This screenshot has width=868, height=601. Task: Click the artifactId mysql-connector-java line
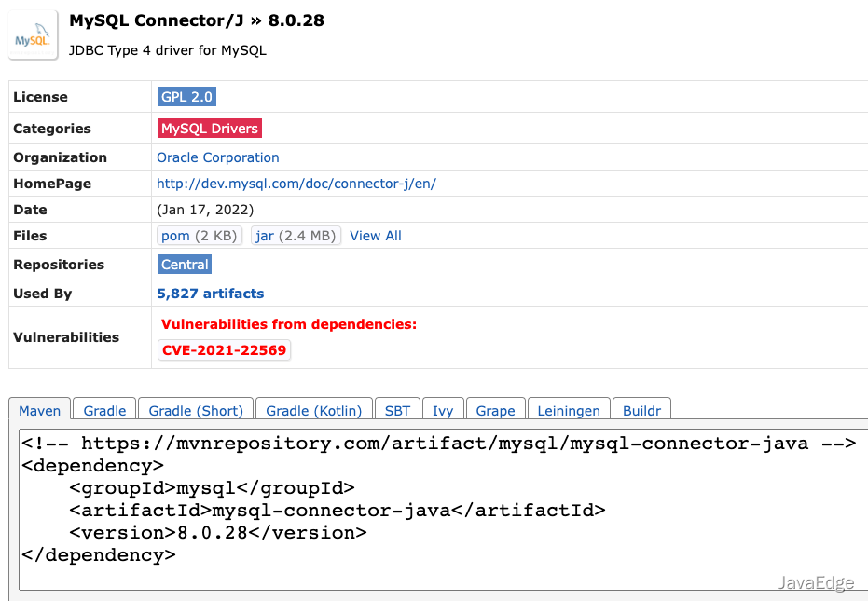pos(338,511)
